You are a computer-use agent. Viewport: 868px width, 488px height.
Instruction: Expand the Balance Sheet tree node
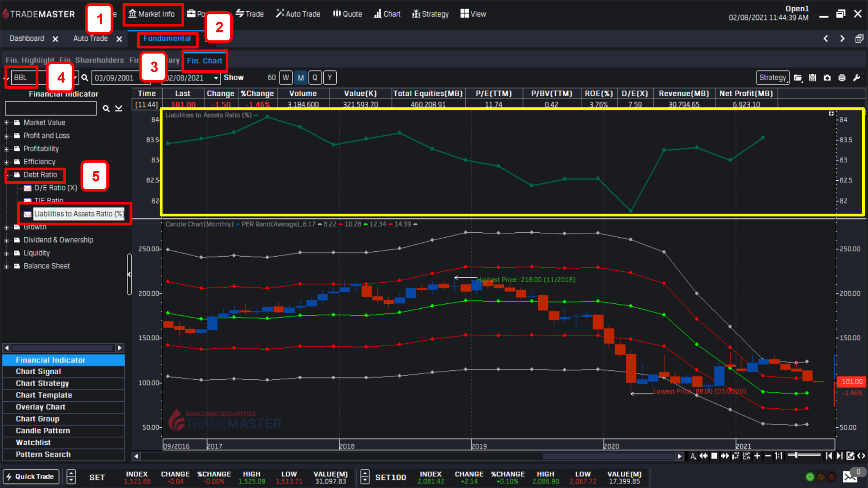pyautogui.click(x=7, y=266)
